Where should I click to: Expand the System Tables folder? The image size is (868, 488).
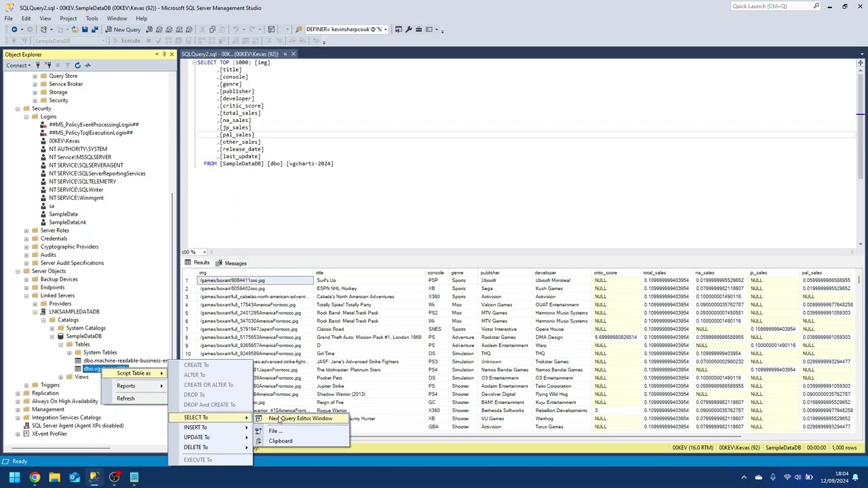pos(69,352)
